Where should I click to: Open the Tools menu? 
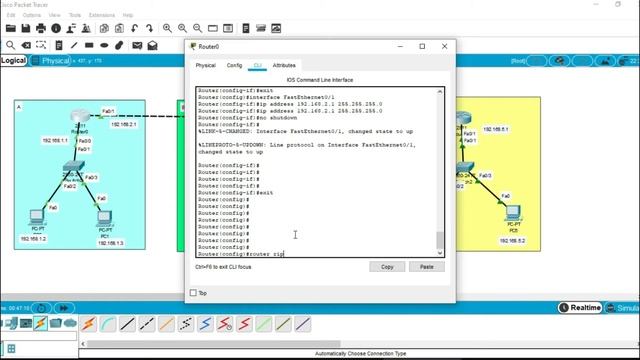point(75,15)
